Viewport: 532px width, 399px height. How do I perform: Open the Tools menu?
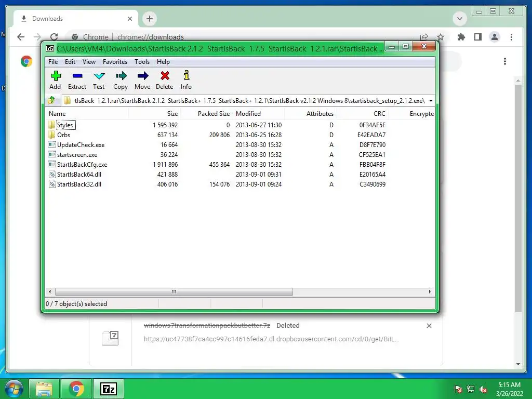tap(142, 62)
